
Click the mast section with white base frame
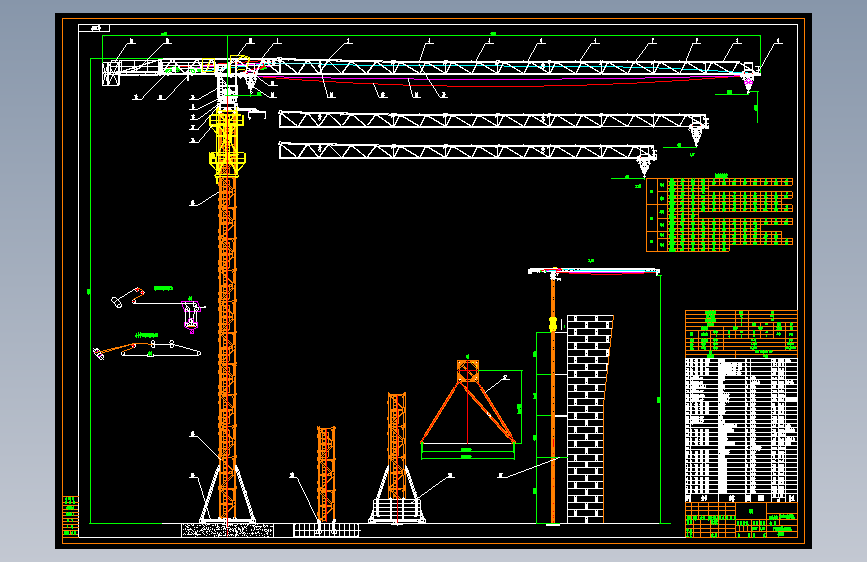click(x=397, y=457)
